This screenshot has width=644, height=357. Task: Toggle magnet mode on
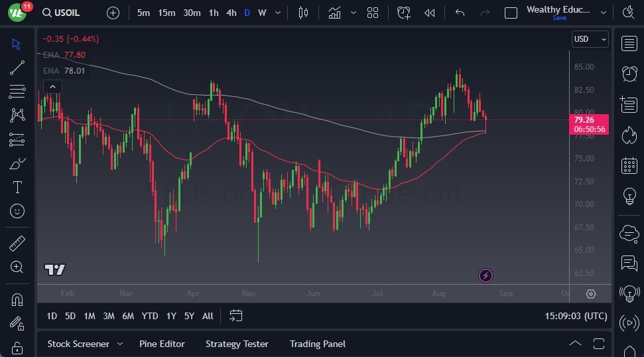pos(17,299)
